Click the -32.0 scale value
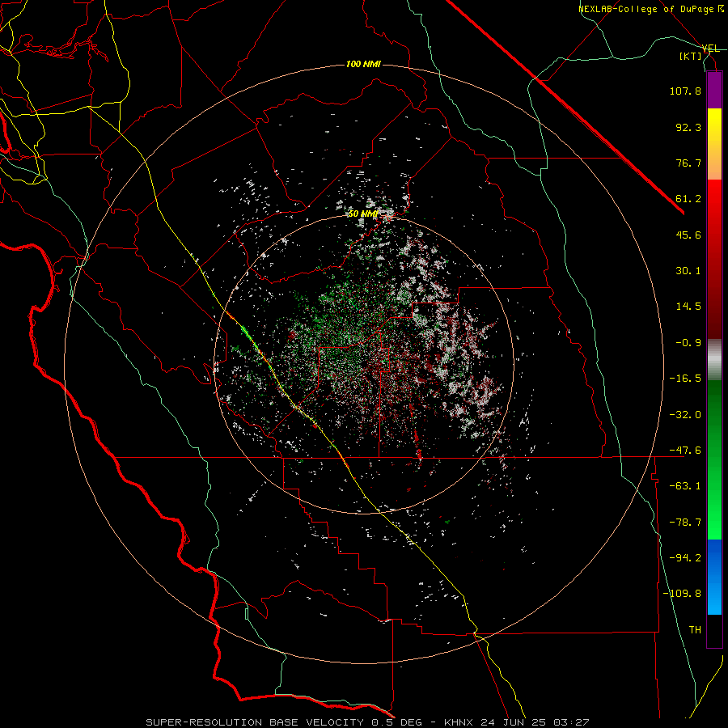 point(685,415)
